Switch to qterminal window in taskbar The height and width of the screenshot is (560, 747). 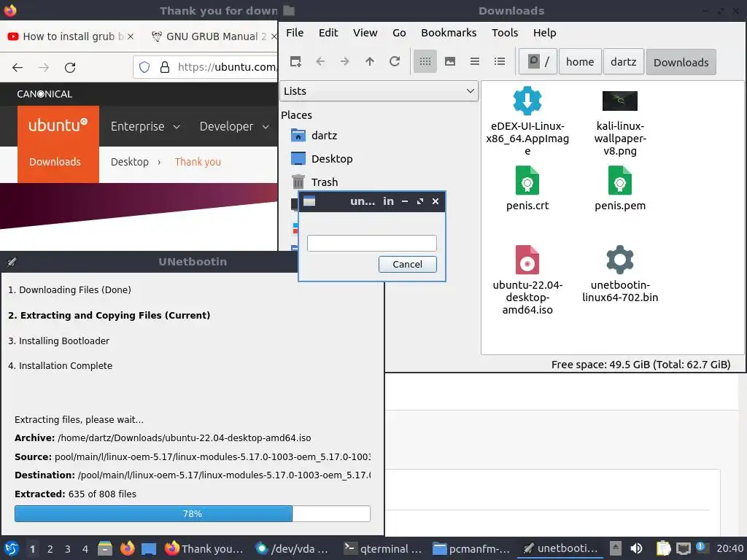(383, 548)
